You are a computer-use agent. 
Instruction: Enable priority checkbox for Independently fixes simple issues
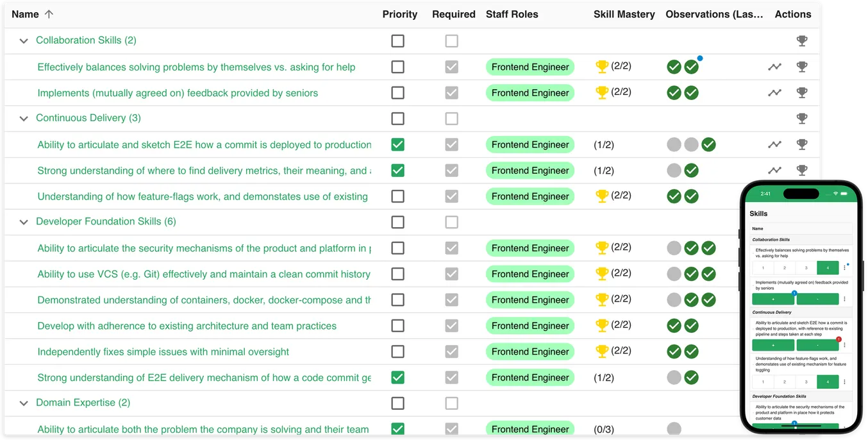tap(397, 351)
